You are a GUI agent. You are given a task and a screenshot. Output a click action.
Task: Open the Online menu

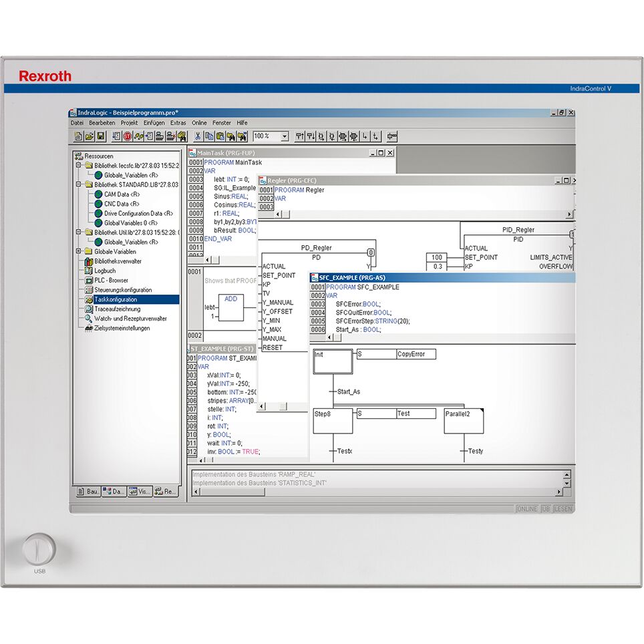(x=199, y=123)
